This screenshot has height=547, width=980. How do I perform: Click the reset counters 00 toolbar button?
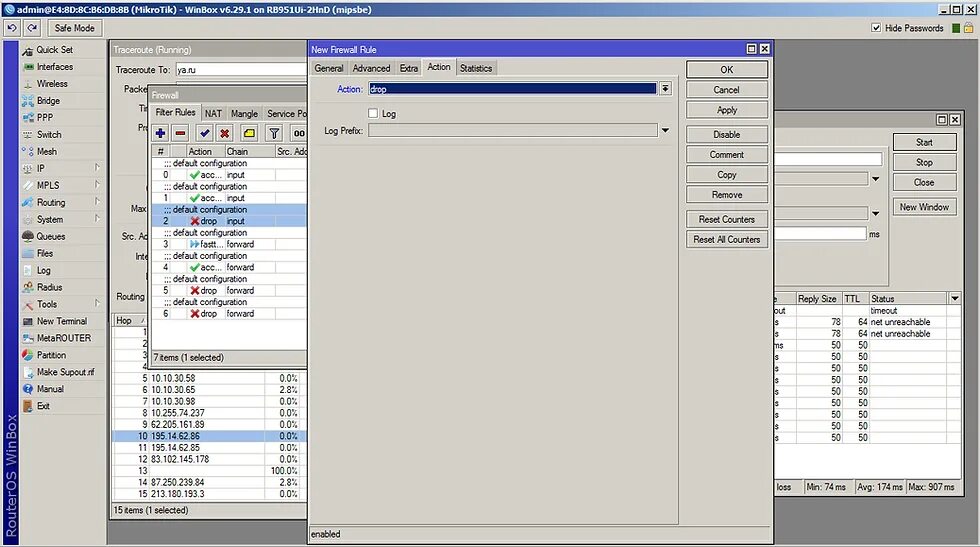click(x=299, y=133)
